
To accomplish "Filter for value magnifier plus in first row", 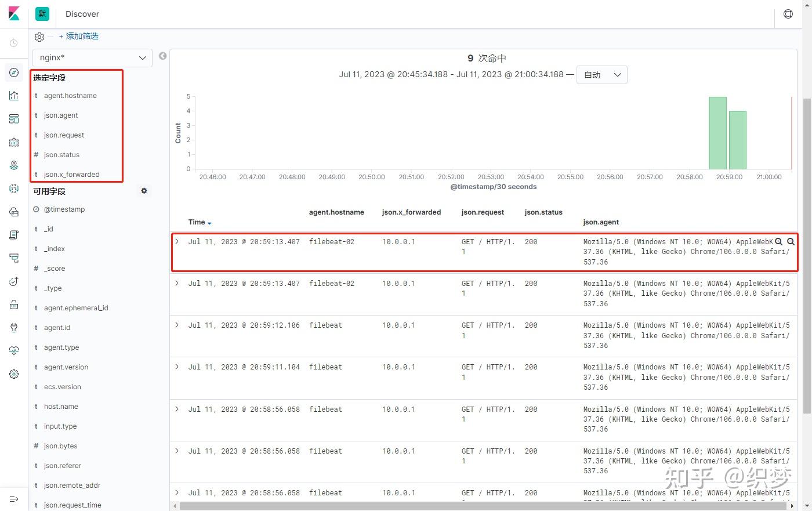I will [779, 241].
